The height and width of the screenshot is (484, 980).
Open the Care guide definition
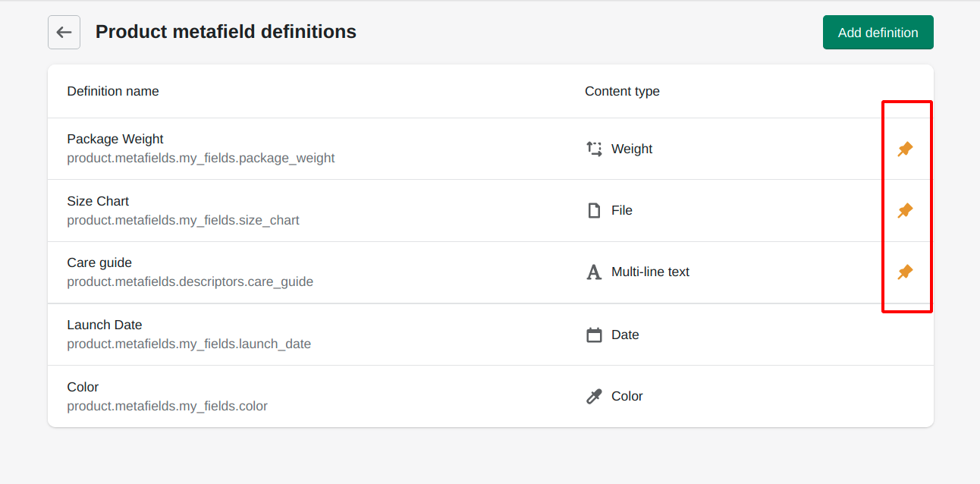coord(99,262)
